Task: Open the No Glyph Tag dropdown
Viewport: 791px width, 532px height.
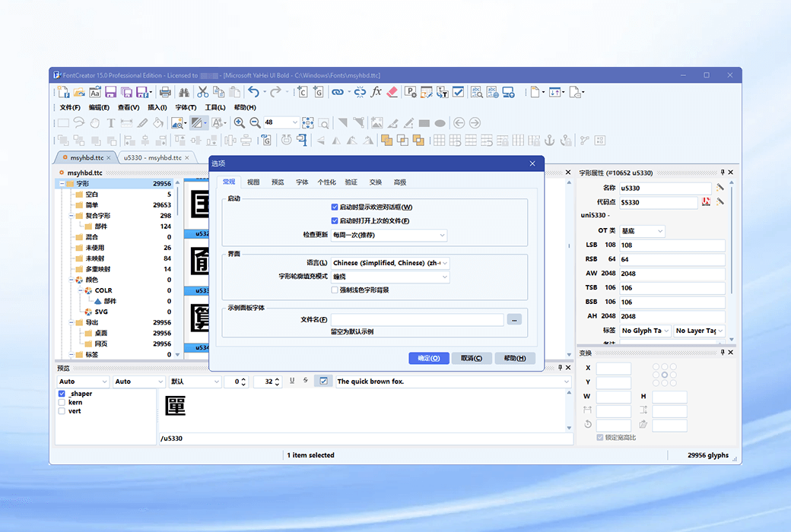Action: coord(645,331)
